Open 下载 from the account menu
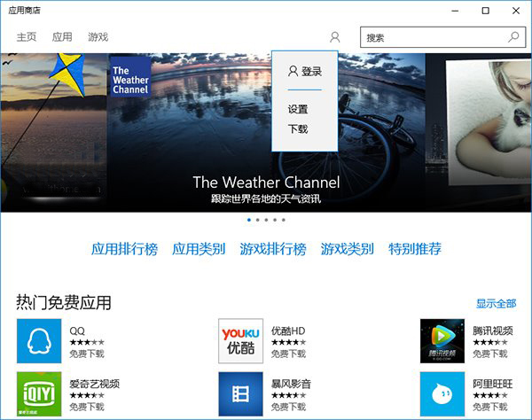This screenshot has height=420, width=532. [x=298, y=128]
